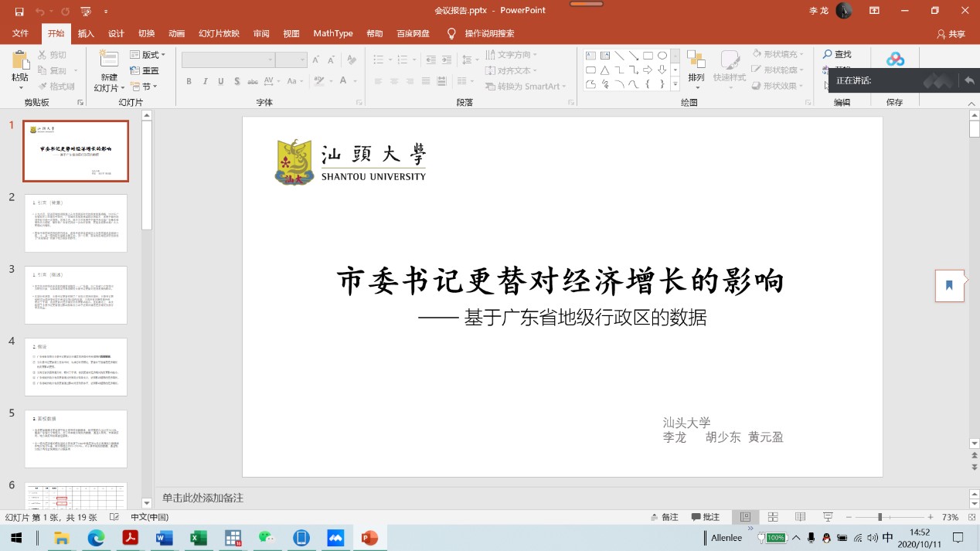This screenshot has width=980, height=551.
Task: Open the Insert (插入) ribbon tab
Action: [x=86, y=33]
